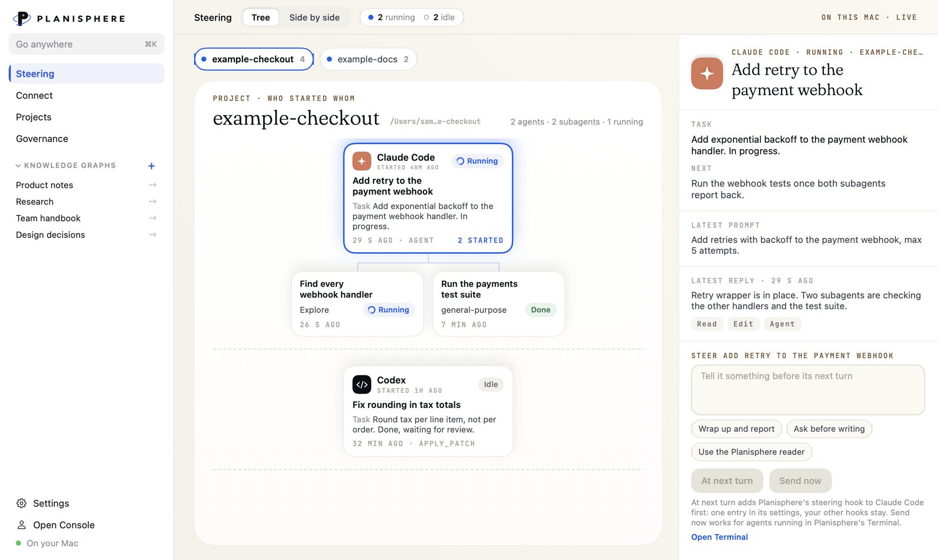Open Governance in the sidebar
Screen dimensions: 938x560
click(87, 138)
